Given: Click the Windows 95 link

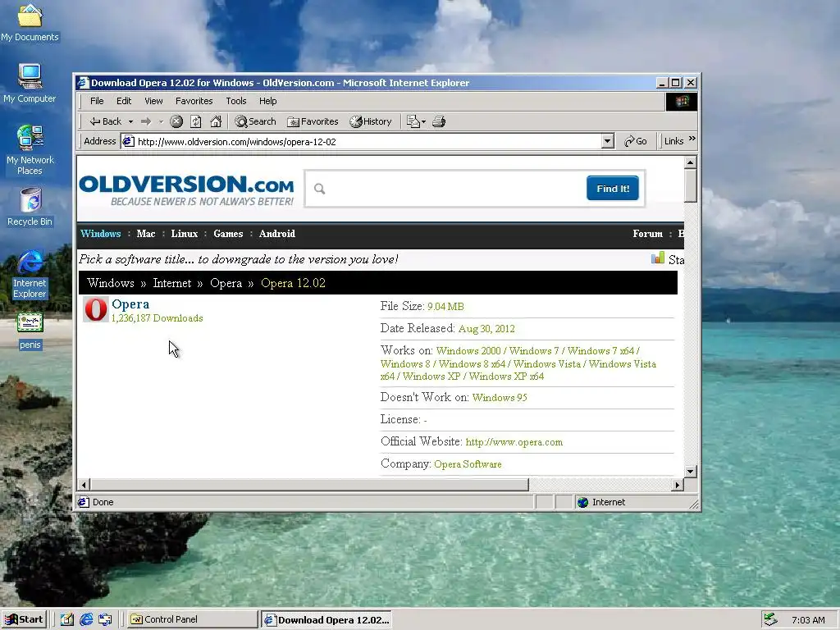Looking at the screenshot, I should pos(500,398).
